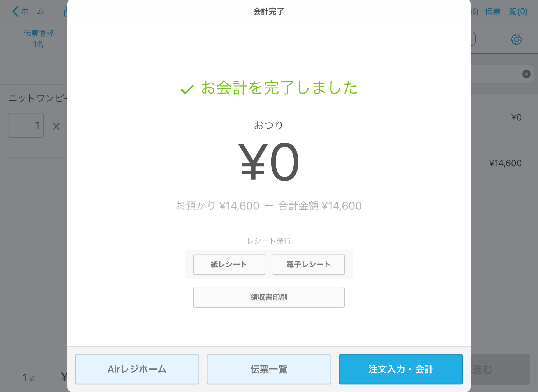Navigate to Airレジホーム home screen
The width and height of the screenshot is (538, 392).
137,369
